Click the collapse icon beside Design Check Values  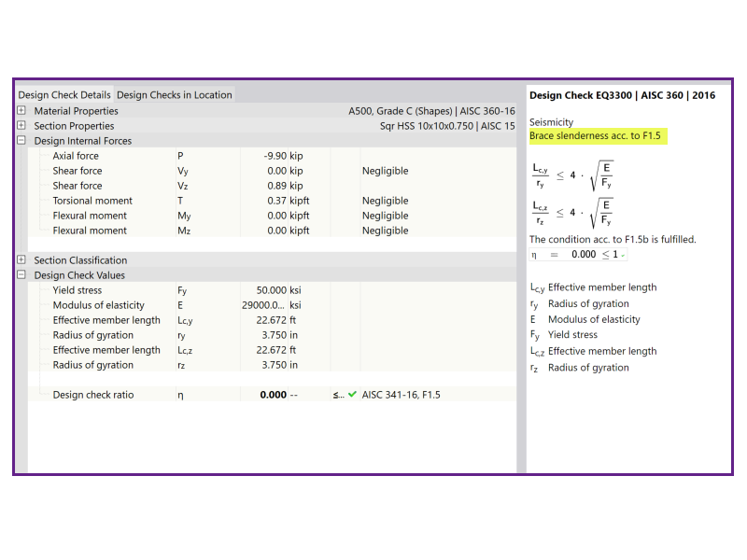21,274
